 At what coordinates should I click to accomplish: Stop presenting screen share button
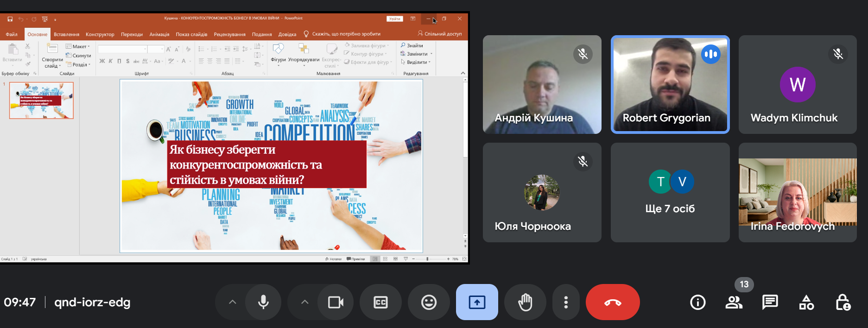click(x=477, y=302)
